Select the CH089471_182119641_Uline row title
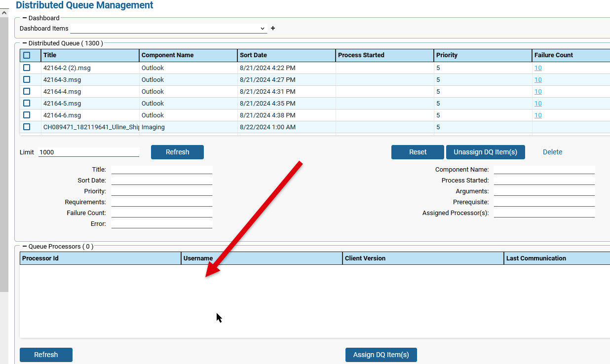This screenshot has height=364, width=610. coord(90,127)
